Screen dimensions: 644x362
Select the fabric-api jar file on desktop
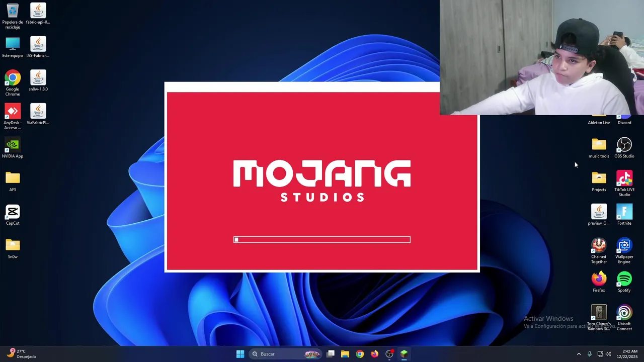(x=38, y=14)
